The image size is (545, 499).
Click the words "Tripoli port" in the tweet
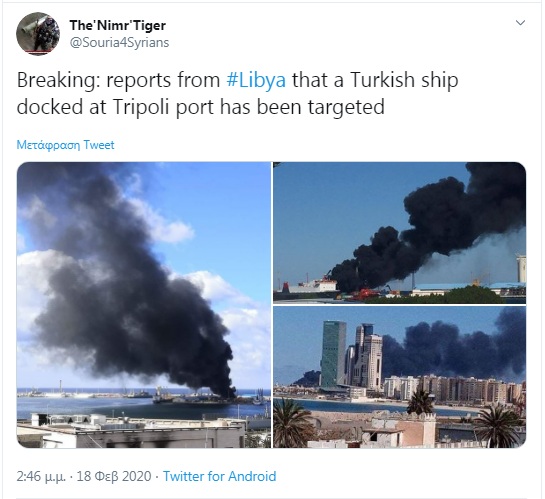coord(164,107)
